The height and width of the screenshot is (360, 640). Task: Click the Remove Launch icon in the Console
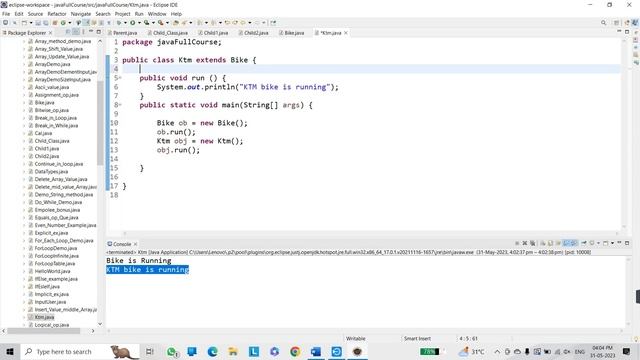click(x=525, y=243)
